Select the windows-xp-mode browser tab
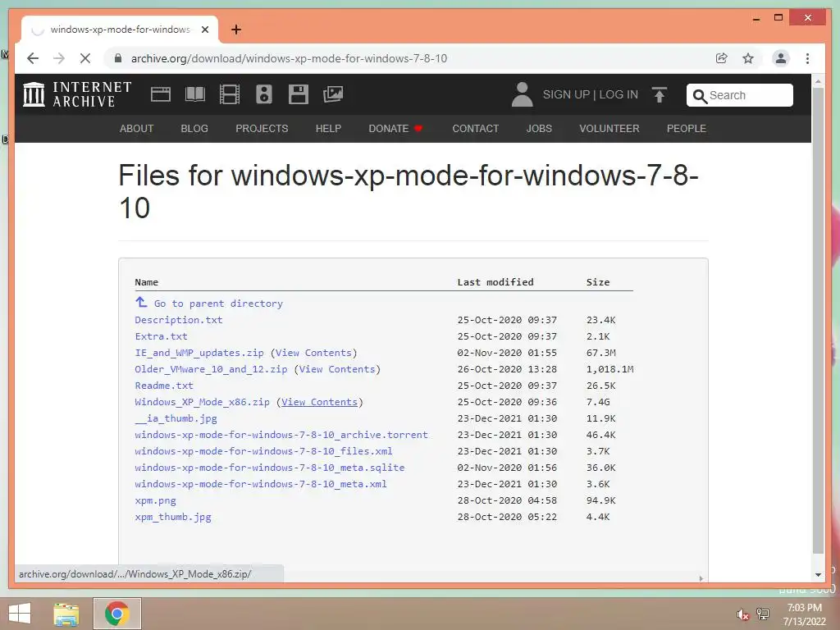Viewport: 840px width, 630px height. 120,30
